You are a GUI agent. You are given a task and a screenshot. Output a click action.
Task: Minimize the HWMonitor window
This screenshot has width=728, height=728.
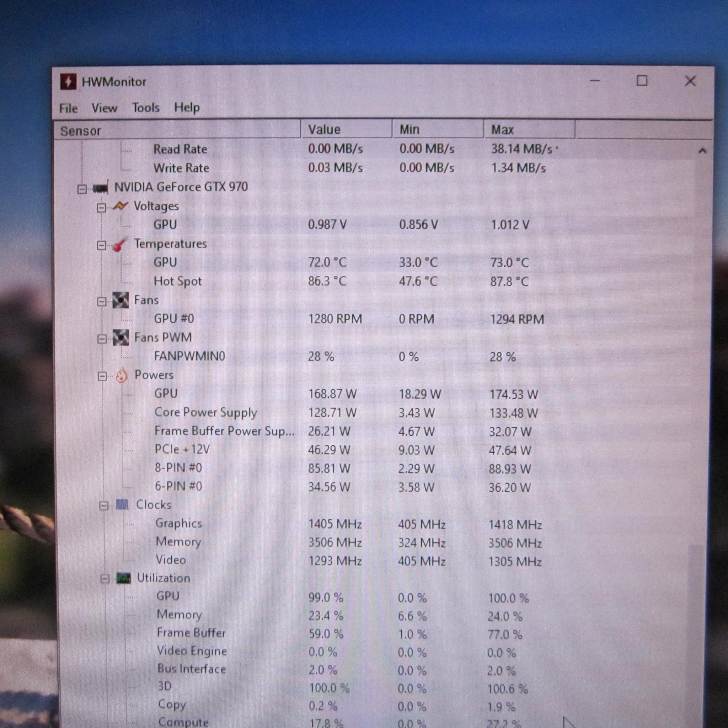click(x=595, y=81)
